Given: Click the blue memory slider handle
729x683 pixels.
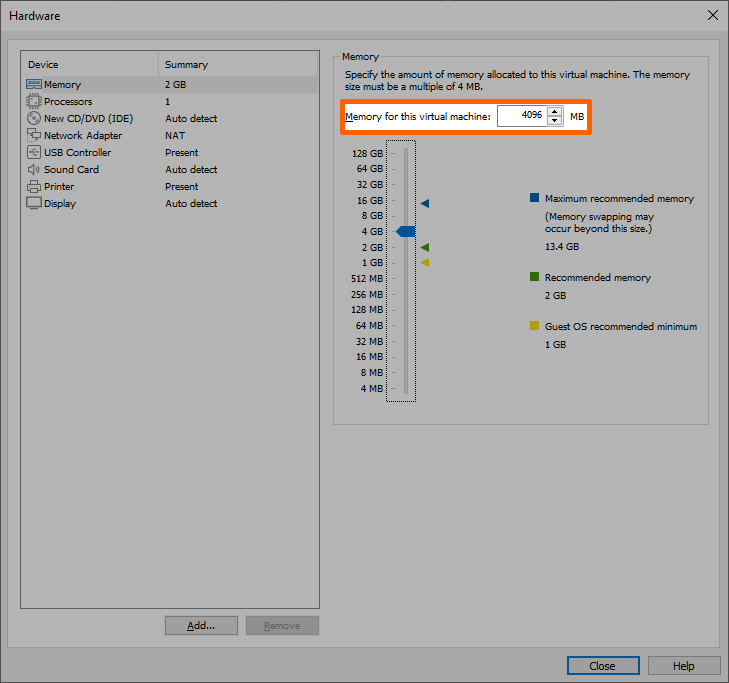Looking at the screenshot, I should tap(405, 231).
